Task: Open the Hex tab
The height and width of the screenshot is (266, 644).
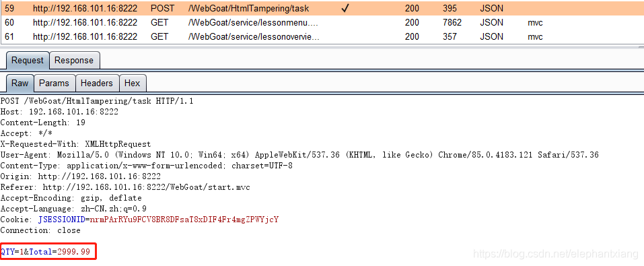Action: pyautogui.click(x=133, y=83)
